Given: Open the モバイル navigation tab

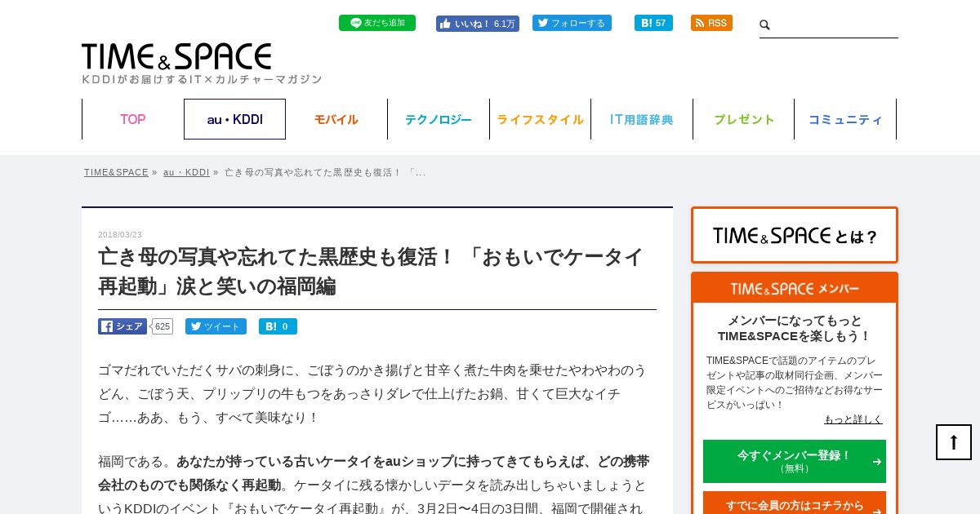Looking at the screenshot, I should pyautogui.click(x=336, y=119).
